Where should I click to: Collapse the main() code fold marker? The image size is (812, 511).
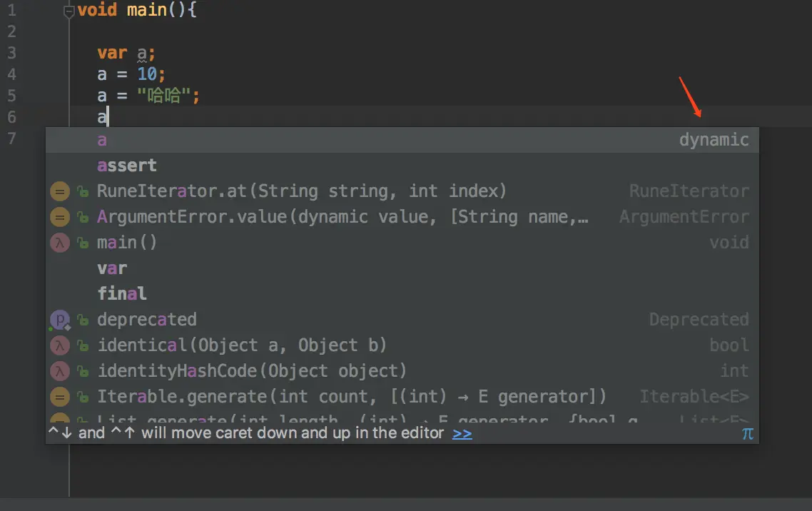(x=69, y=11)
